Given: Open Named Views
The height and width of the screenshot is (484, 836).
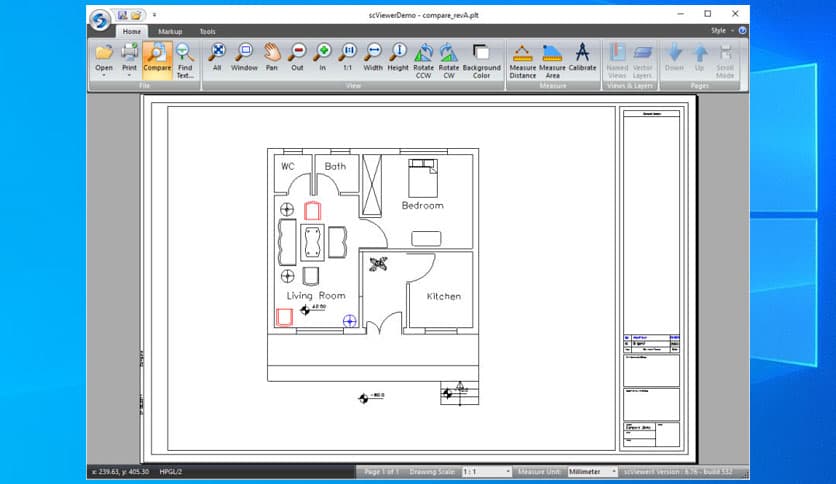Looking at the screenshot, I should [617, 60].
